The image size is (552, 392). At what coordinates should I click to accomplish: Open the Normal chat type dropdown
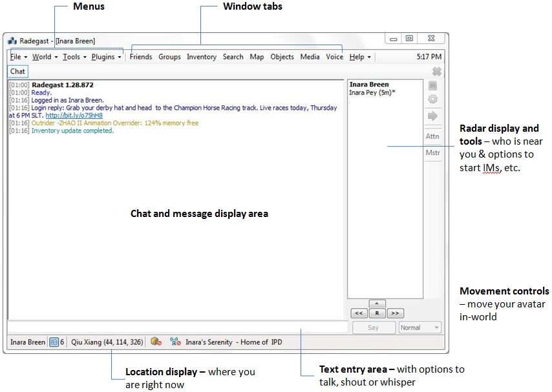[419, 328]
